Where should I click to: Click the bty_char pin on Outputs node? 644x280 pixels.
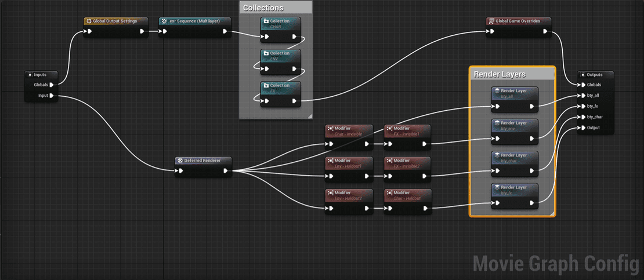click(582, 117)
